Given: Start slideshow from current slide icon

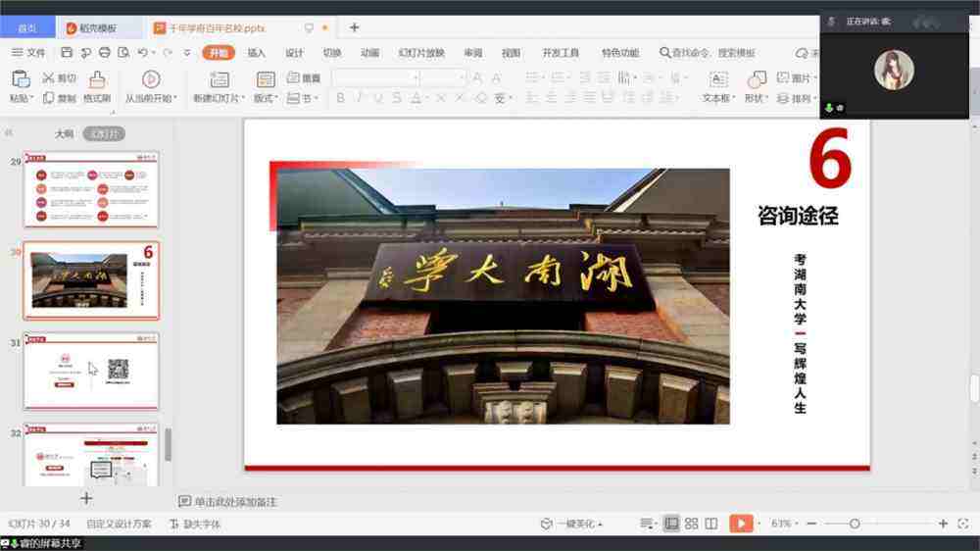Looking at the screenshot, I should (x=151, y=79).
